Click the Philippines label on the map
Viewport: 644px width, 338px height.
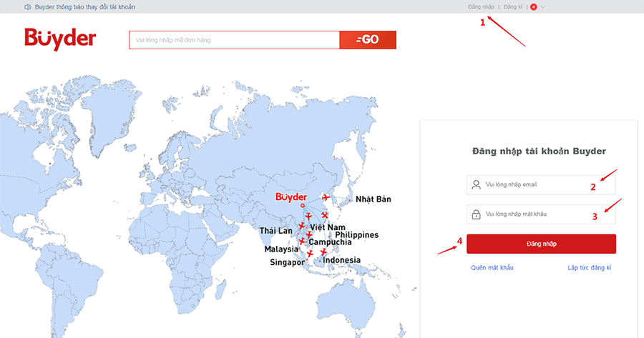[x=357, y=235]
